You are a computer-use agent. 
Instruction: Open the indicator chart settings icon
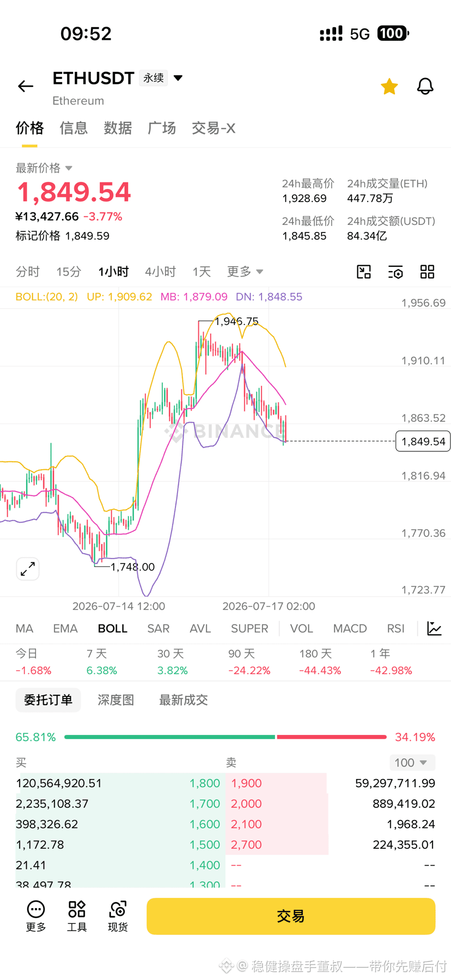pyautogui.click(x=434, y=628)
